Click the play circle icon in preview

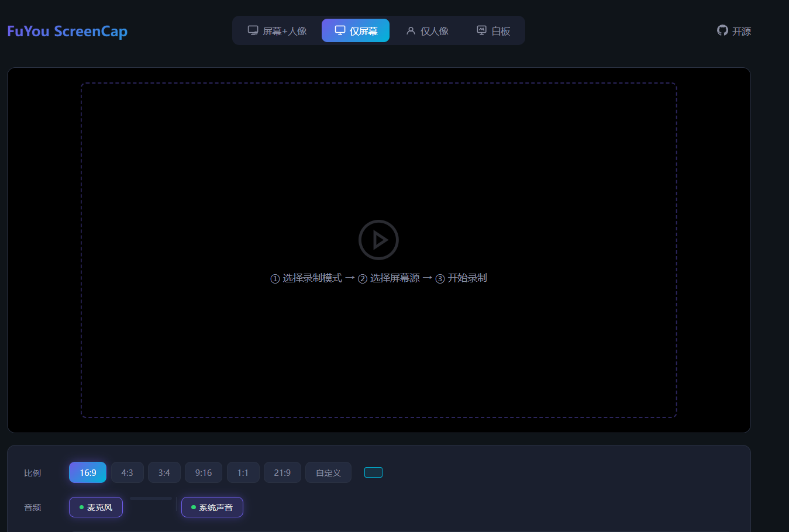point(378,240)
